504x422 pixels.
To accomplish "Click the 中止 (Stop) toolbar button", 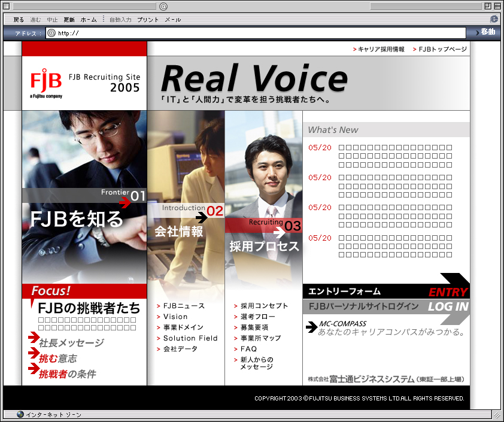I will 52,20.
